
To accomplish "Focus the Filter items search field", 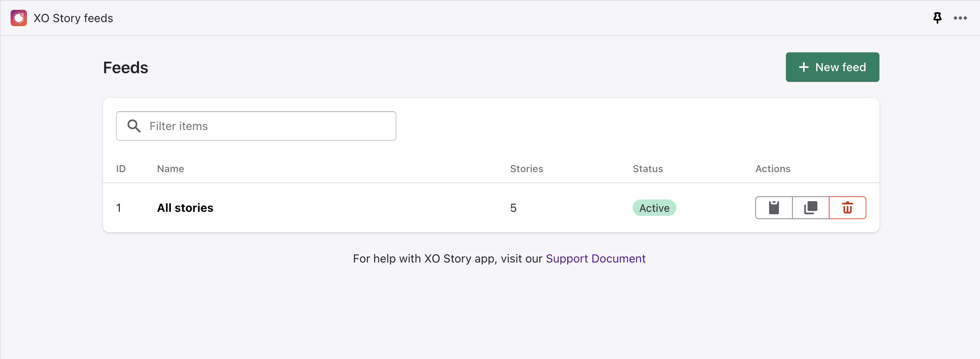I will 270,126.
